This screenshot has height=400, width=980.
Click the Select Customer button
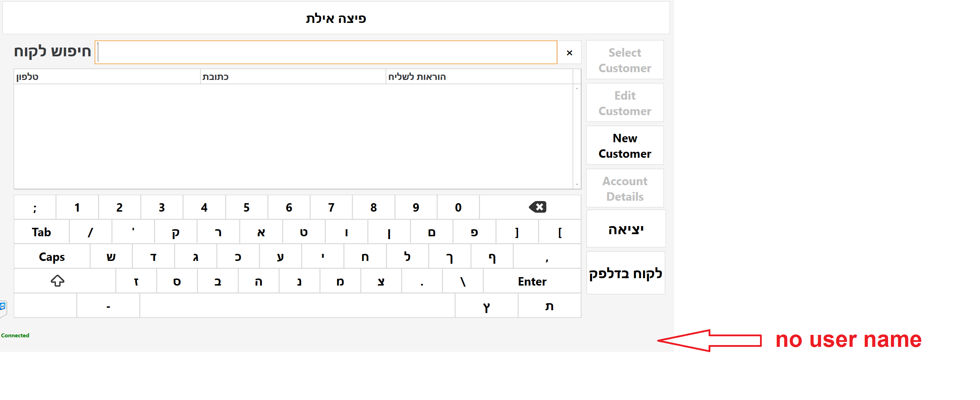(624, 60)
